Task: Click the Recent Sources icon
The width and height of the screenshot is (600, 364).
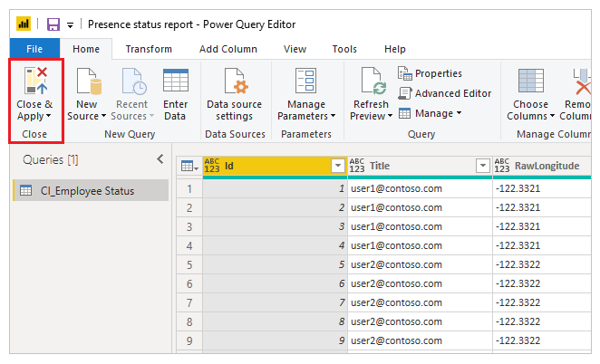Action: point(134,81)
